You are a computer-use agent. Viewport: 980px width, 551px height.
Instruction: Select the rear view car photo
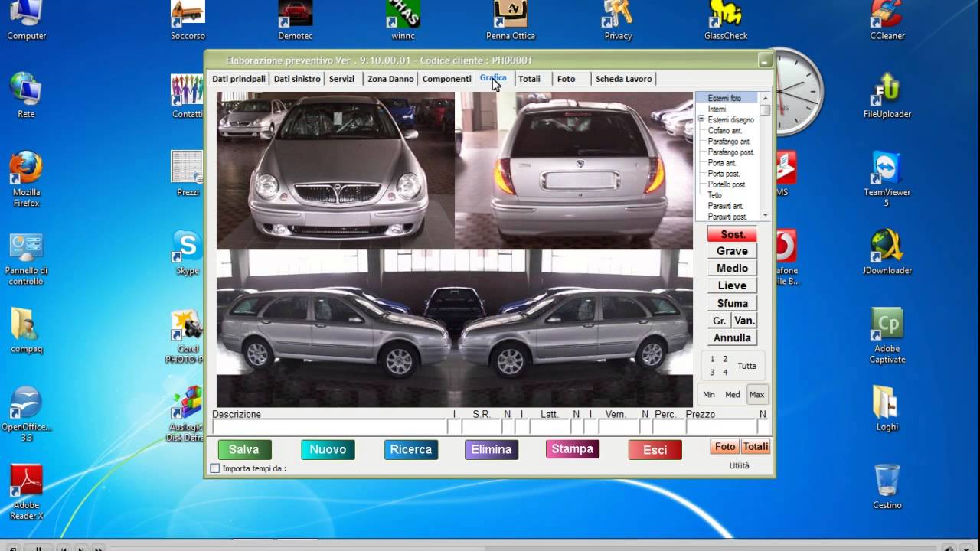[573, 170]
